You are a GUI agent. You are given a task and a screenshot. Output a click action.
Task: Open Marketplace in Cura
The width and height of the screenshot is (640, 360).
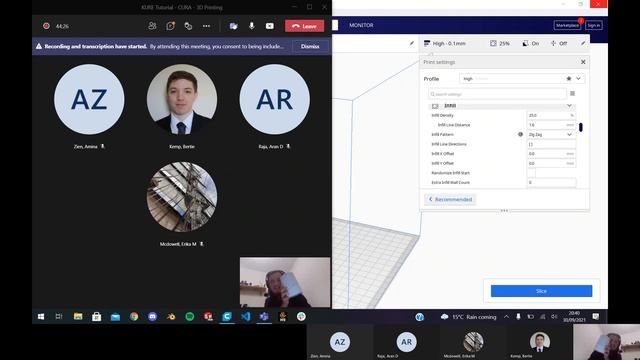[567, 25]
